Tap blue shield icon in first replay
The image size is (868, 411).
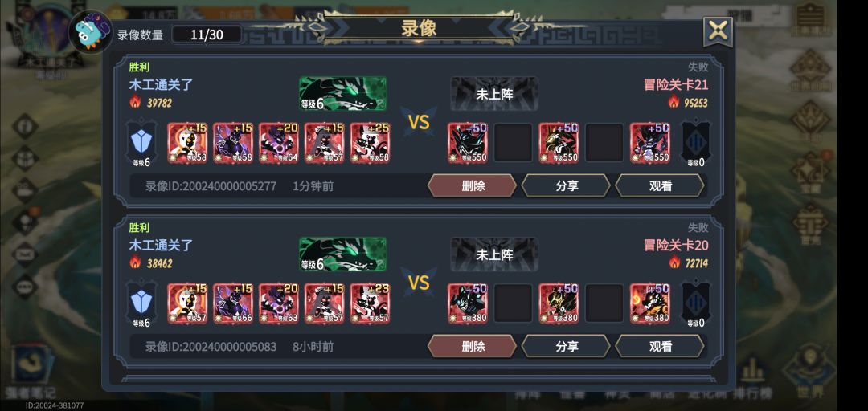pyautogui.click(x=141, y=143)
